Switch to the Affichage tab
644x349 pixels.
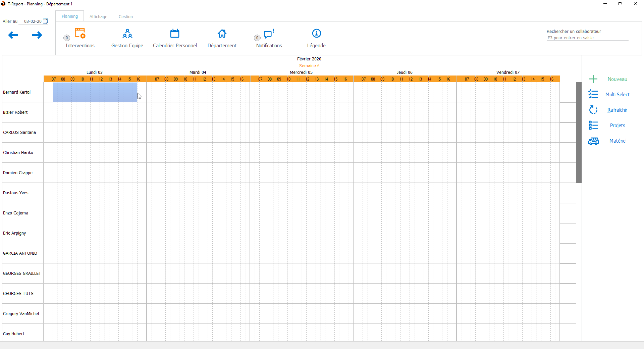[98, 16]
